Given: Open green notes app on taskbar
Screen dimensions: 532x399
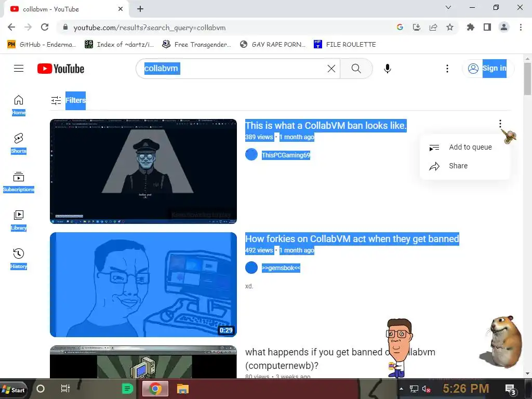Looking at the screenshot, I should pyautogui.click(x=128, y=389).
